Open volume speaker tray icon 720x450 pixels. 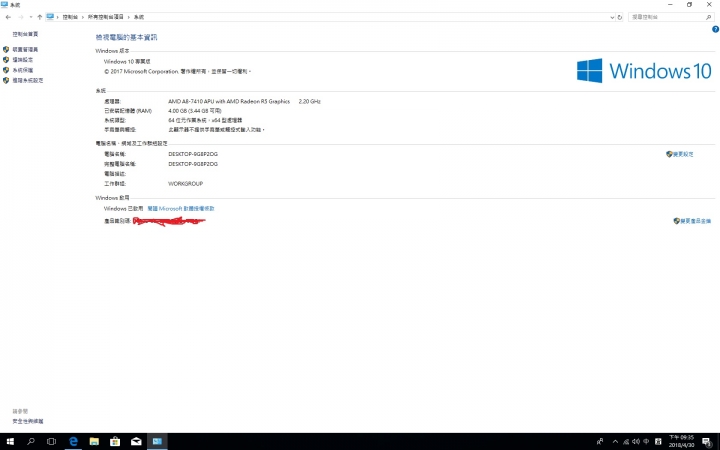pos(636,441)
